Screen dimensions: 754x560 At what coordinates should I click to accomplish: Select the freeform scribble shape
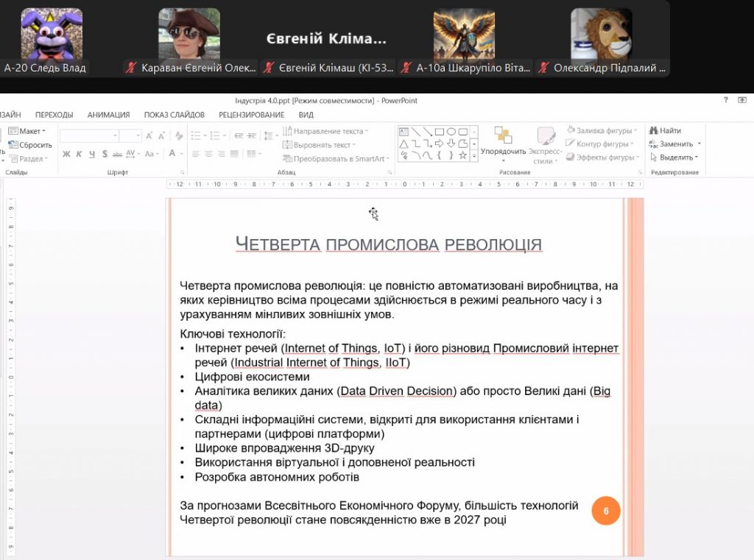pyautogui.click(x=404, y=155)
